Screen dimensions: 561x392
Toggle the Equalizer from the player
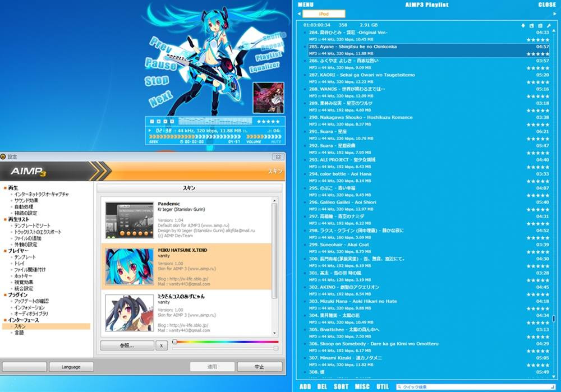[x=264, y=67]
